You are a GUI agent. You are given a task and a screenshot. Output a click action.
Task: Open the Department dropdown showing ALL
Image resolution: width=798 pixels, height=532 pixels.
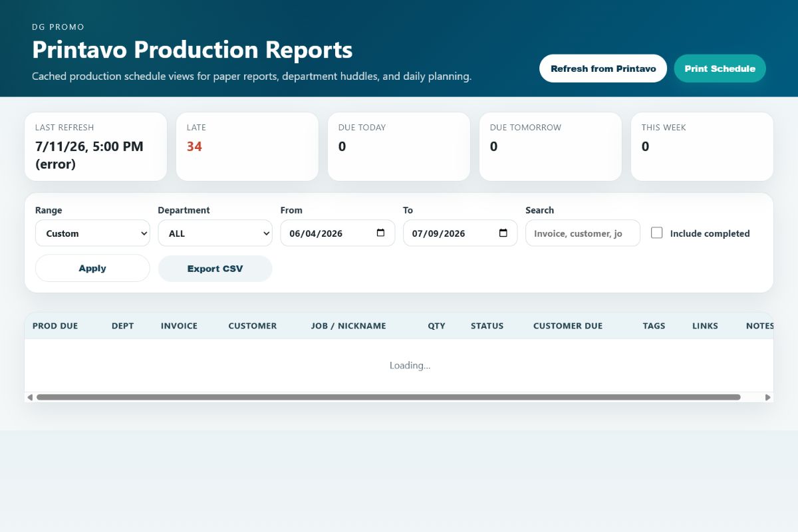coord(215,233)
